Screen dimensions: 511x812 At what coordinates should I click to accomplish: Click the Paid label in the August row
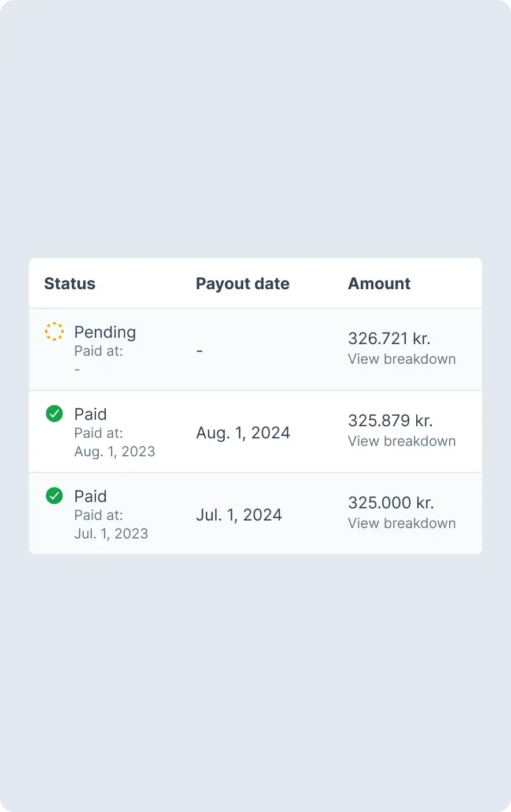pos(91,414)
